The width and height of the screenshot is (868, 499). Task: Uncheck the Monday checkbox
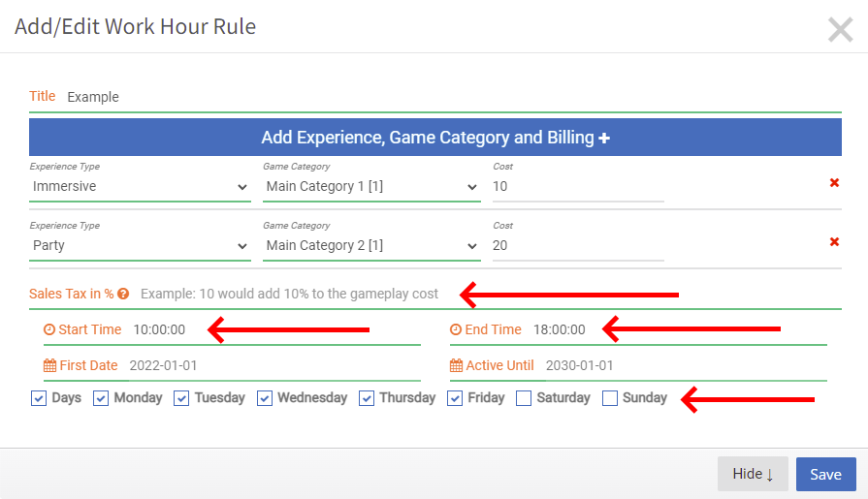tap(101, 398)
